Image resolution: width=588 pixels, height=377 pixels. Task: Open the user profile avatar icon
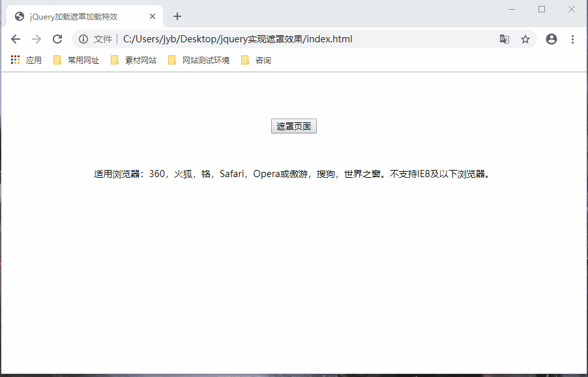[551, 39]
